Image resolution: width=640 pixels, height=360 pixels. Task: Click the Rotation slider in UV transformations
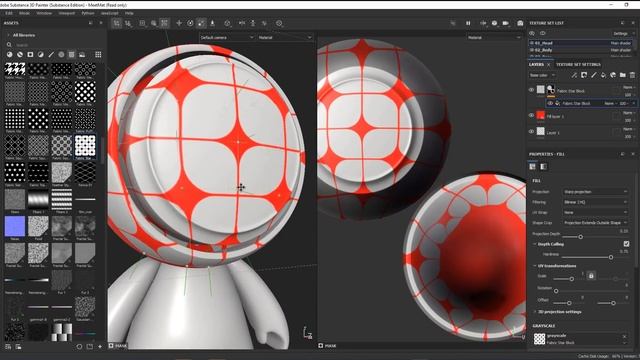coord(590,291)
